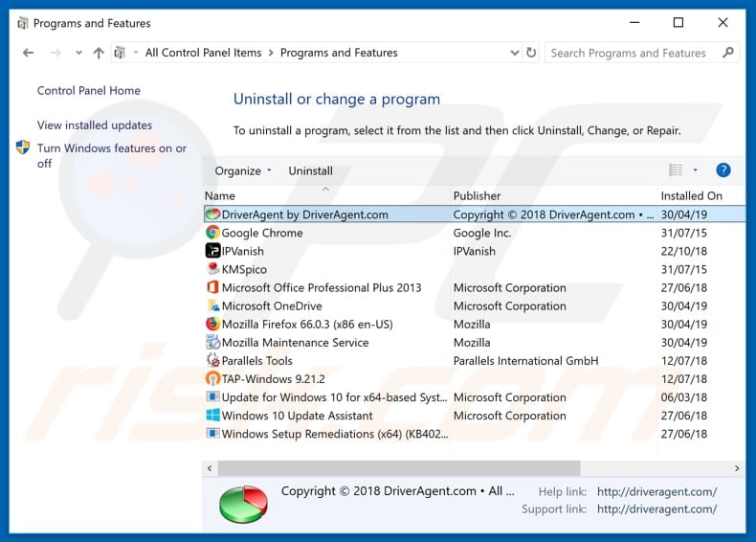Click the Google Chrome icon
The width and height of the screenshot is (756, 542).
point(212,233)
